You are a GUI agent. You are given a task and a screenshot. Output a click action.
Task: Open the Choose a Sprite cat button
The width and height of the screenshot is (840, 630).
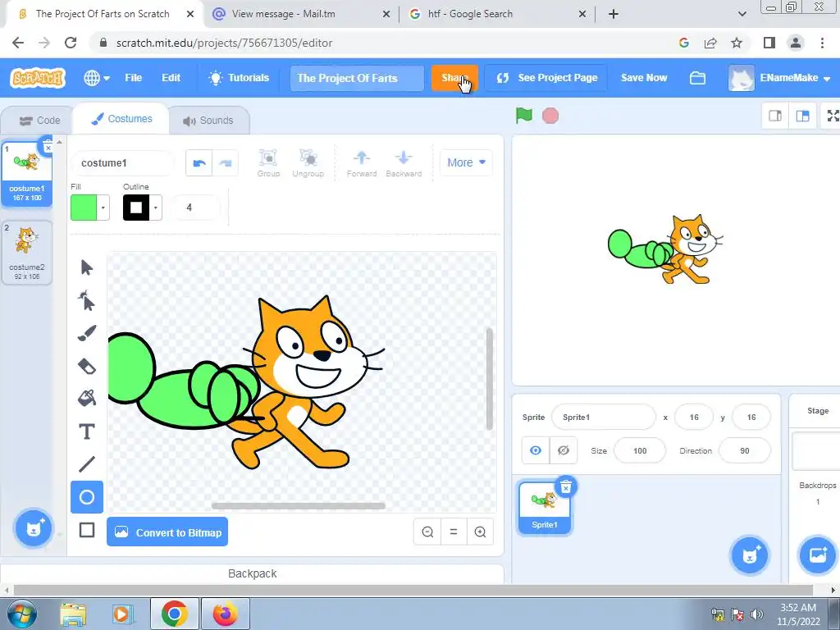tap(750, 555)
